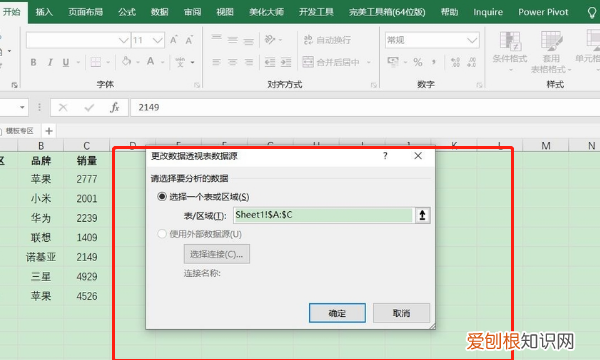
Task: Expand underline style dropdown arrow
Action: [x=78, y=62]
